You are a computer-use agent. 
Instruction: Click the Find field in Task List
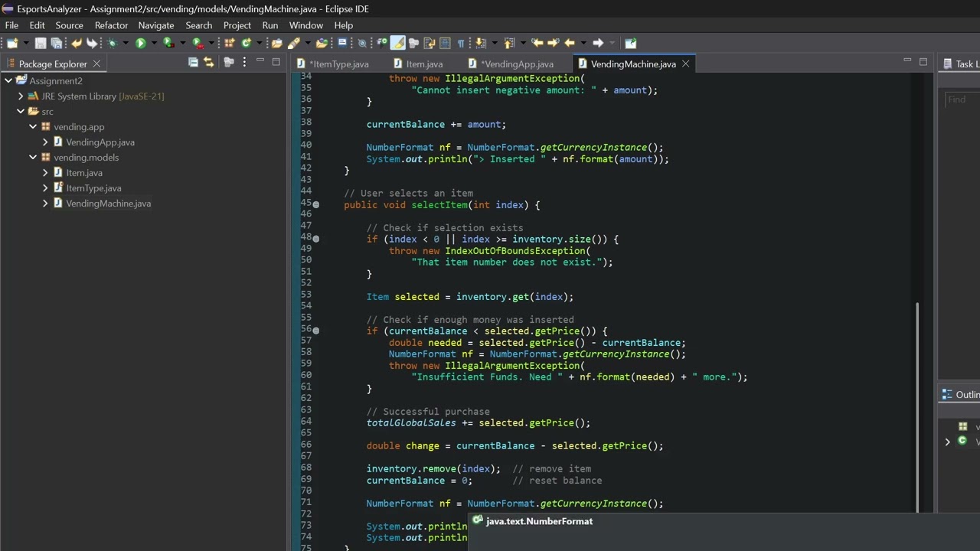(x=963, y=99)
